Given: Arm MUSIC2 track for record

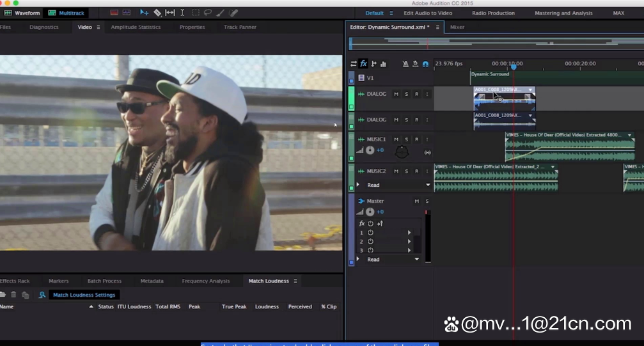Looking at the screenshot, I should (416, 171).
